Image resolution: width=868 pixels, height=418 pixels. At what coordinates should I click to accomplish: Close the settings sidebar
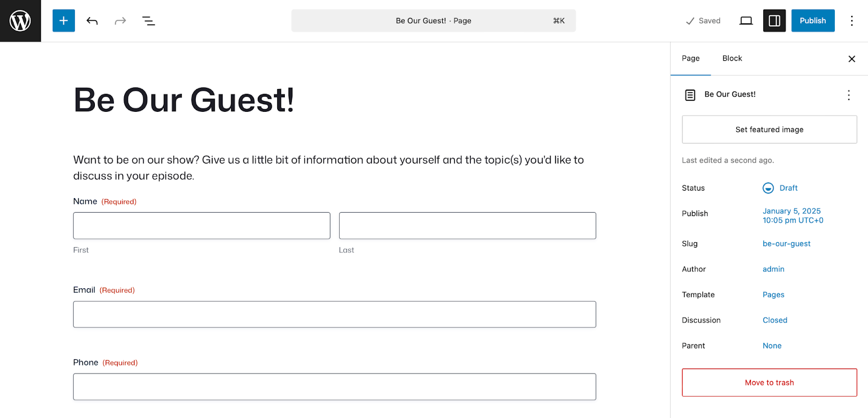tap(852, 59)
